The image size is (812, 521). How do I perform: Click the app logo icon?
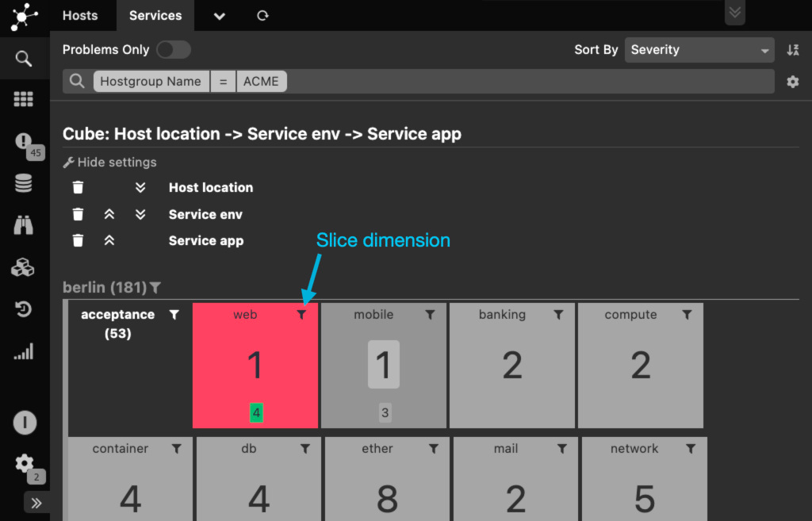(24, 17)
